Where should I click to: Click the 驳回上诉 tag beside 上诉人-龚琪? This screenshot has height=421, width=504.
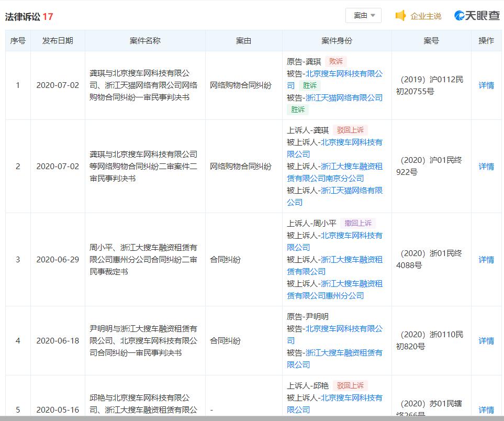click(350, 130)
